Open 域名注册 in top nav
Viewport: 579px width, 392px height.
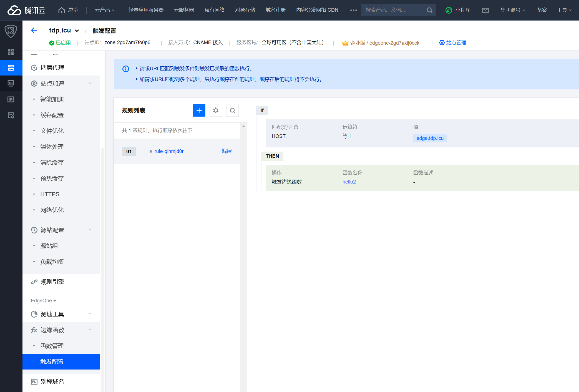[x=275, y=10]
